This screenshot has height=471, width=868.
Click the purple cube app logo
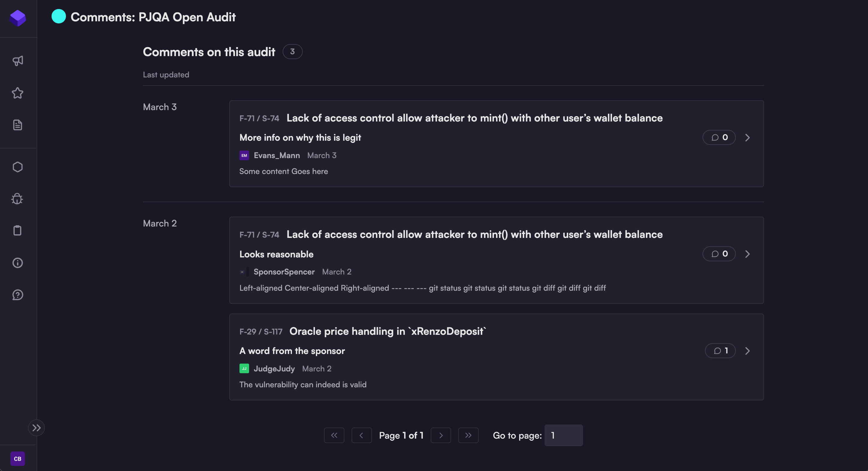click(18, 18)
